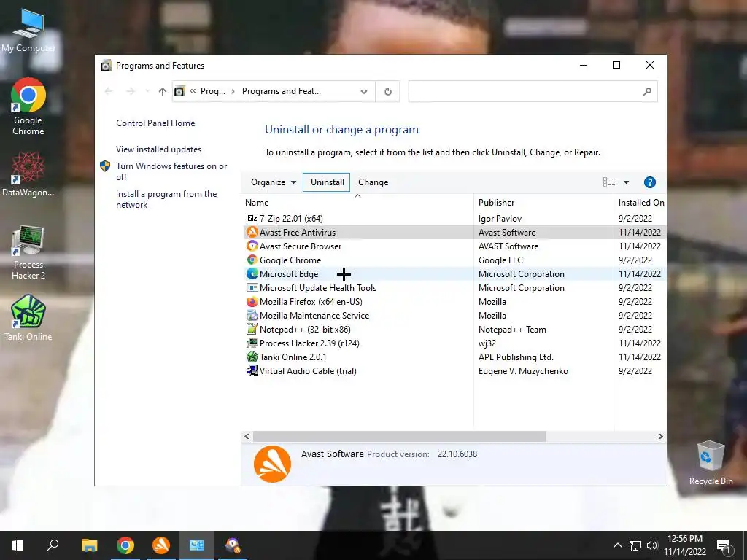747x560 pixels.
Task: Go up one level with the up arrow
Action: [x=163, y=91]
